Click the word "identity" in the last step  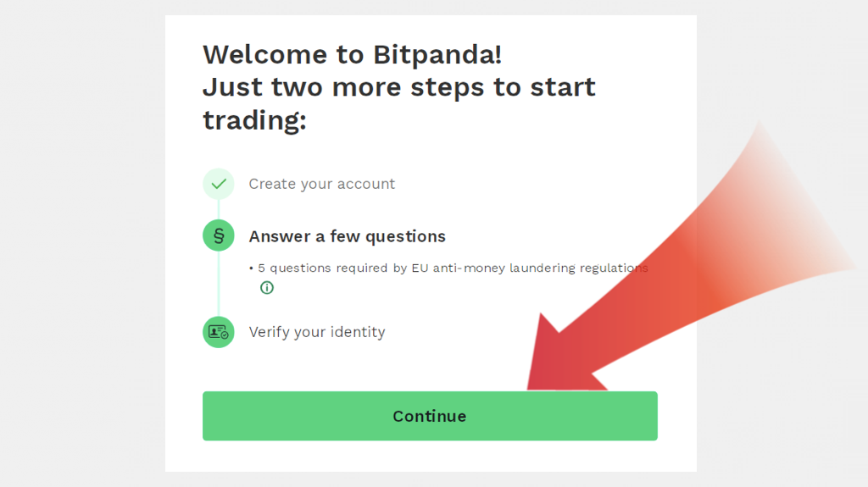(x=356, y=332)
